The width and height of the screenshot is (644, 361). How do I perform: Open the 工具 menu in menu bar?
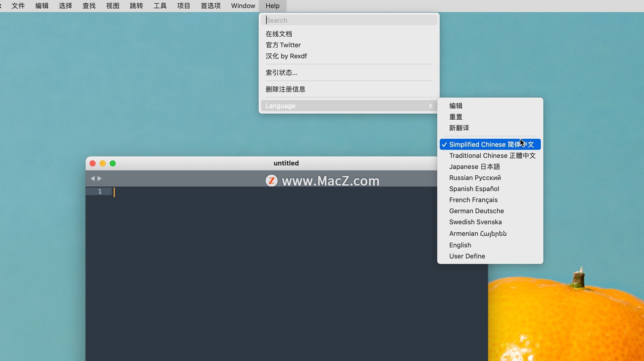160,6
